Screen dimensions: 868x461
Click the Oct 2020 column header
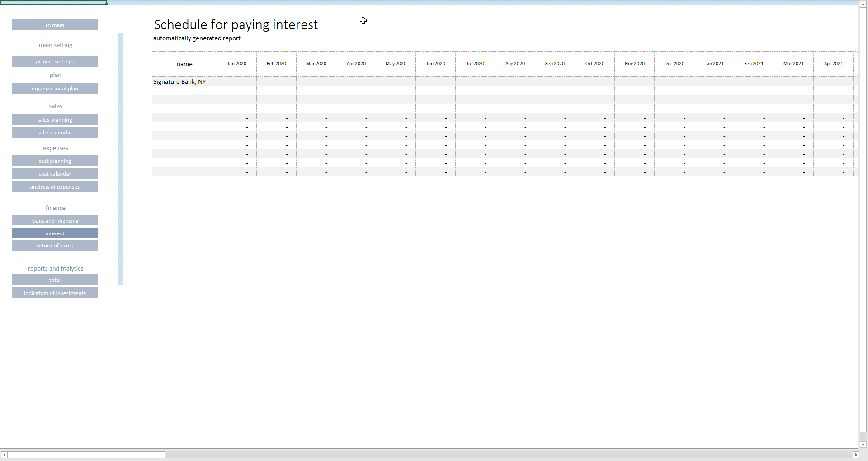pos(595,64)
